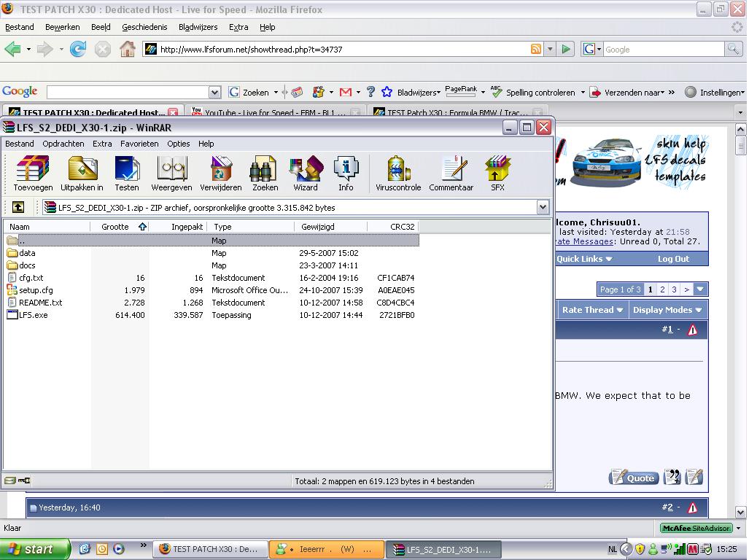Click the TEST PATCH X30 Firefox taskbar button
Screen dimensions: 749x560
click(x=210, y=549)
